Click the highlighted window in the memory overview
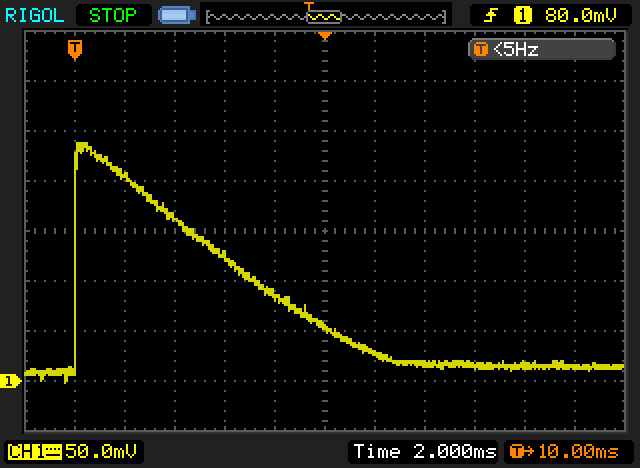Viewport: 640px width, 468px height. click(x=324, y=17)
